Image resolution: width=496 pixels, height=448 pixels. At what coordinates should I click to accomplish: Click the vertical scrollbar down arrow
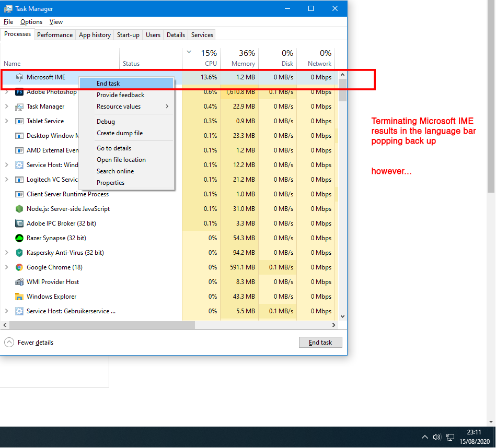[x=342, y=316]
